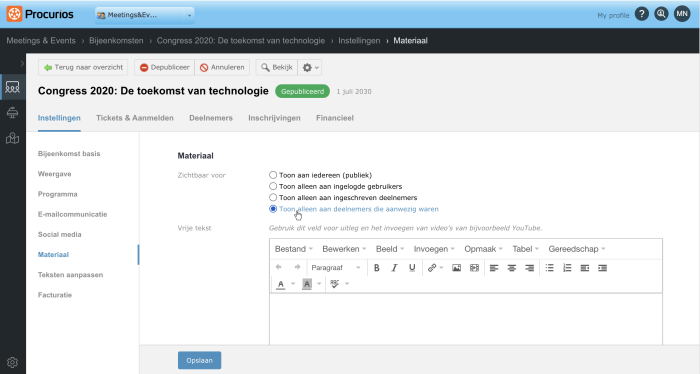
Task: Center align the text
Action: coord(512,268)
